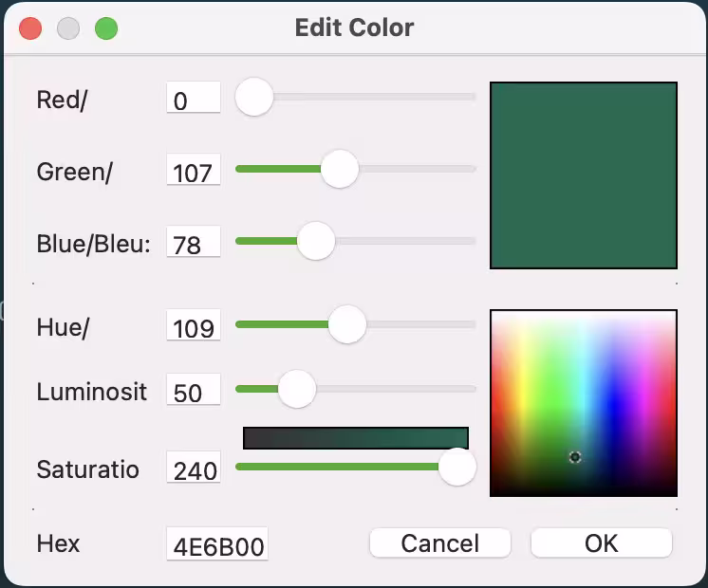Viewport: 708px width, 588px height.
Task: Click the Luminosity field showing 50
Action: point(194,390)
